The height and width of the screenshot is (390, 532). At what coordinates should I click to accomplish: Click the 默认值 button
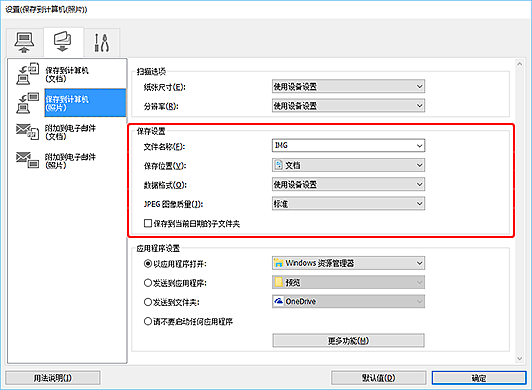378,378
